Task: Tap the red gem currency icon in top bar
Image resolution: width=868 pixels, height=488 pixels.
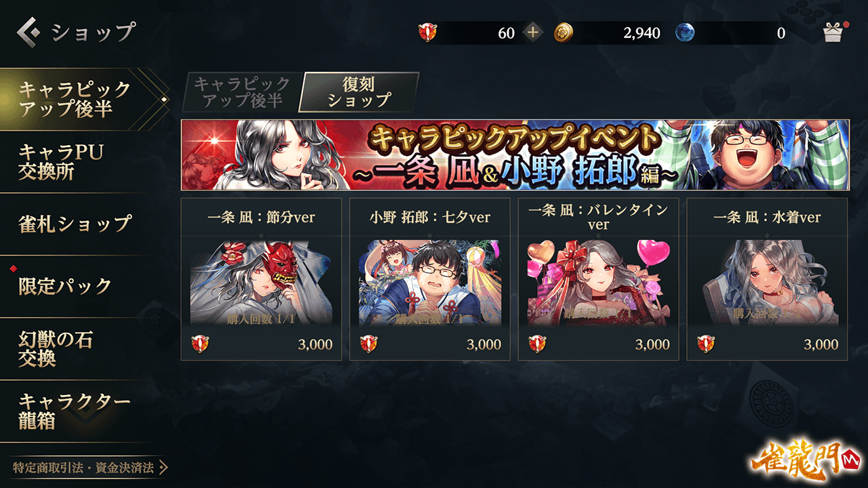Action: coord(428,33)
